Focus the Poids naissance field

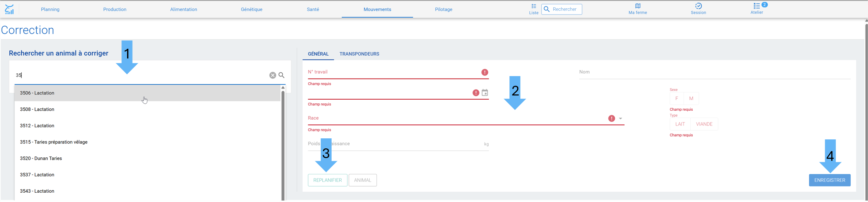[x=398, y=144]
